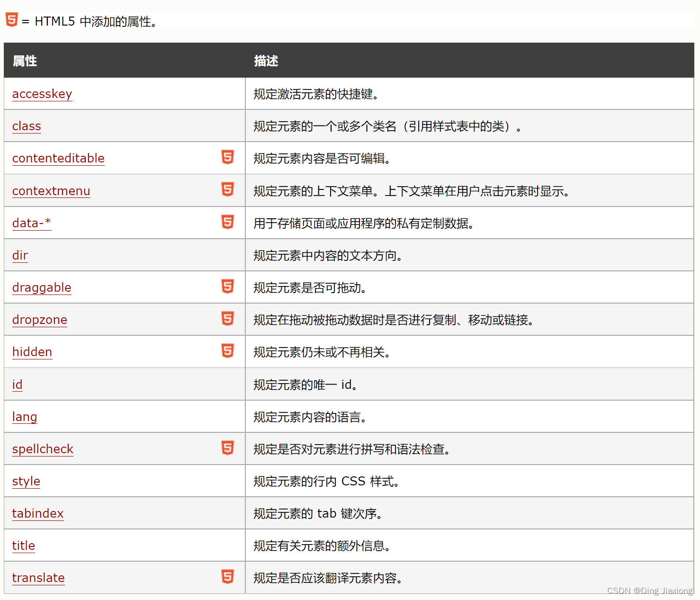Open the id attribute link

[x=17, y=384]
